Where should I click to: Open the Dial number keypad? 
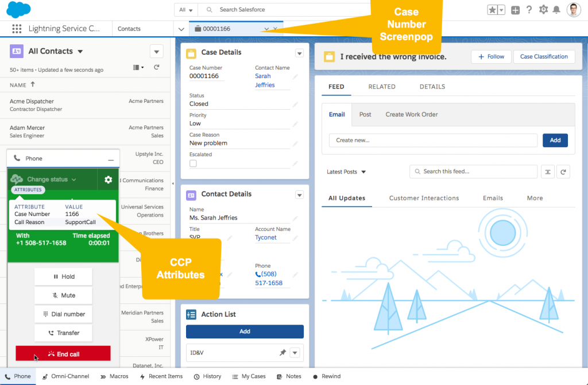[x=63, y=314]
